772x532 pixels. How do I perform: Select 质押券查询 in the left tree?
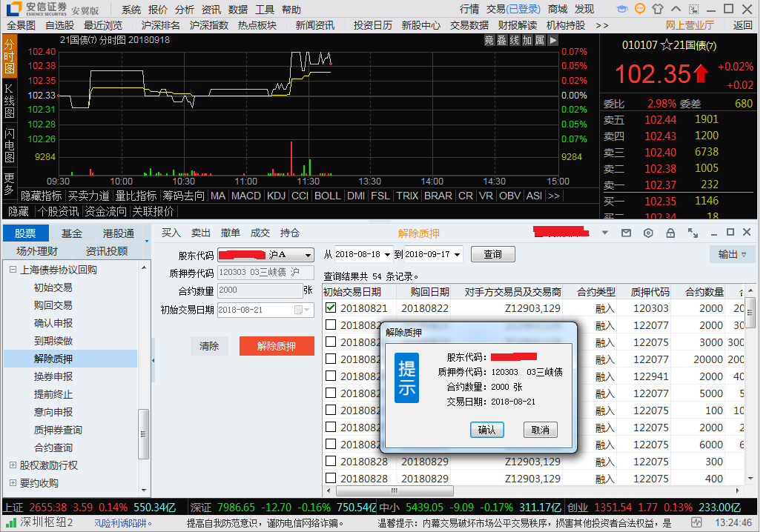(x=58, y=430)
